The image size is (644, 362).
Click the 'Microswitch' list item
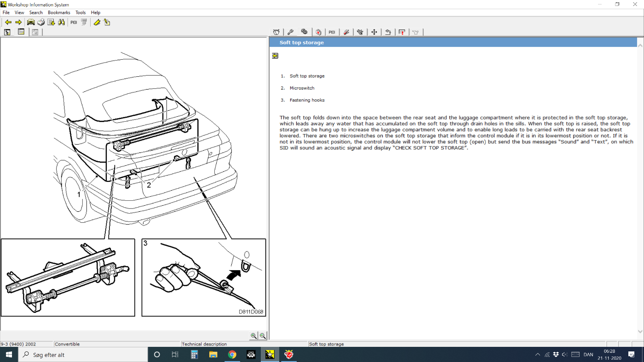[302, 88]
